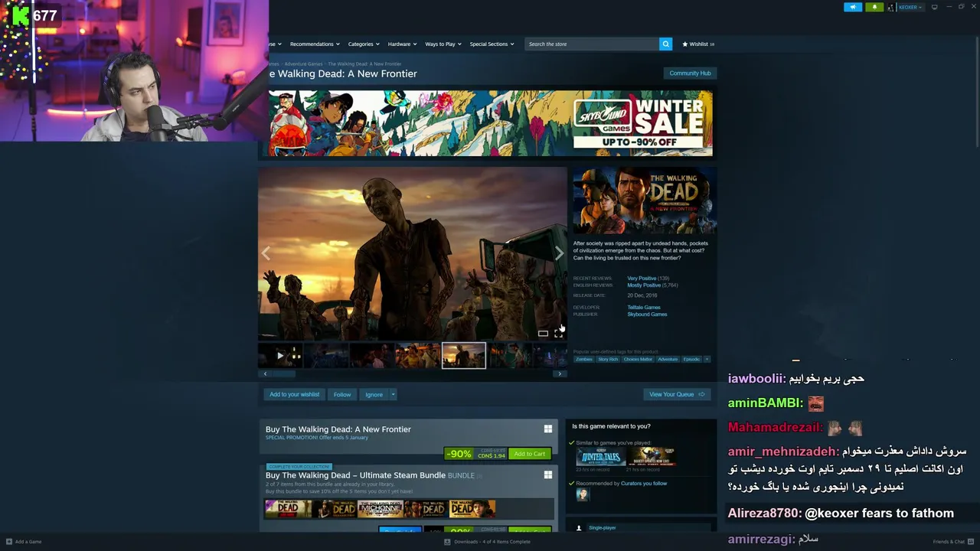Viewport: 980px width, 551px height.
Task: Open Friends & Chat
Action: pyautogui.click(x=953, y=541)
